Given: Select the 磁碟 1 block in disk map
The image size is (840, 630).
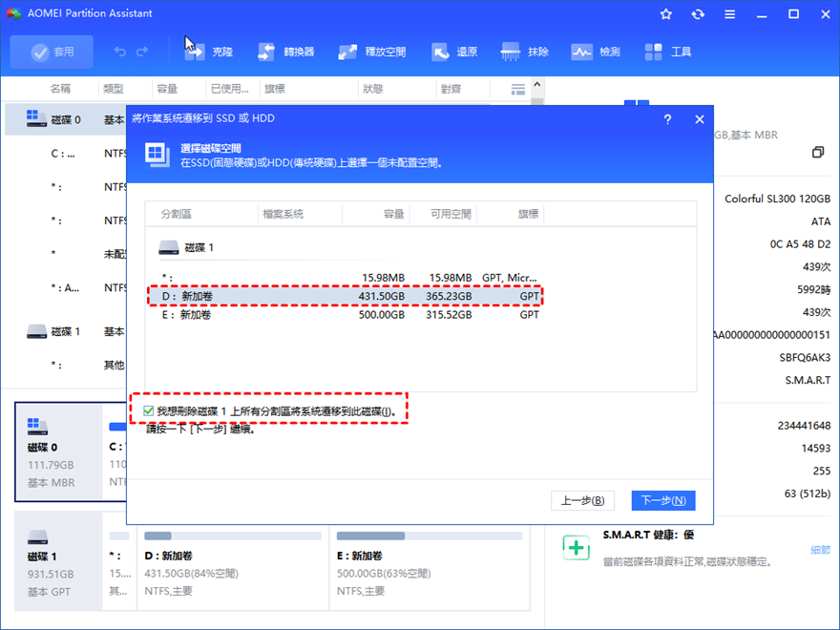Looking at the screenshot, I should point(58,561).
